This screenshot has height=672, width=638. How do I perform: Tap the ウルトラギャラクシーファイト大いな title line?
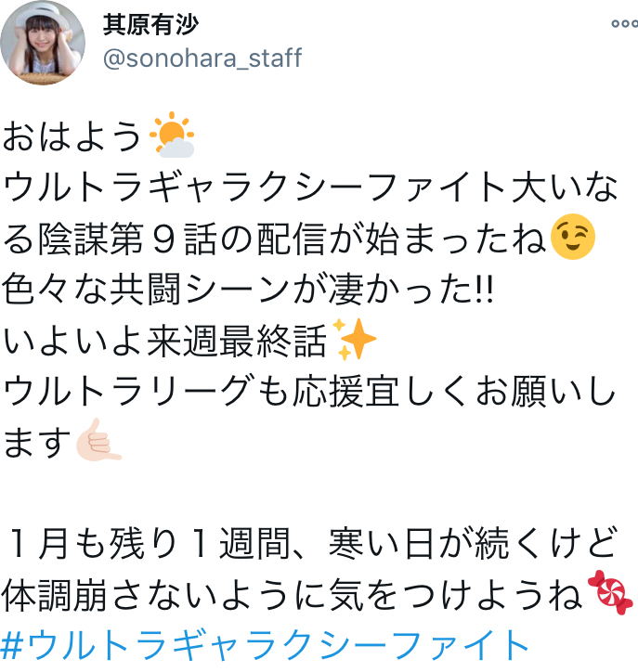coord(309,187)
